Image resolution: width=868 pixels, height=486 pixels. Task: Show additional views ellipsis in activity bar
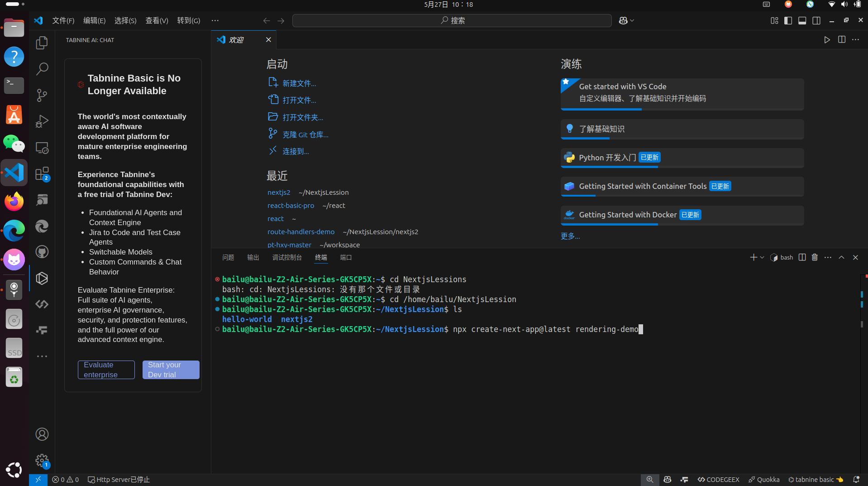[x=42, y=356]
